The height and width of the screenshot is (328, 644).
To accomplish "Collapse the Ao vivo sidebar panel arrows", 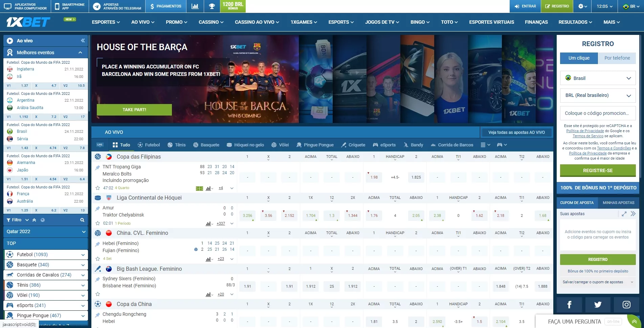I will click(83, 41).
